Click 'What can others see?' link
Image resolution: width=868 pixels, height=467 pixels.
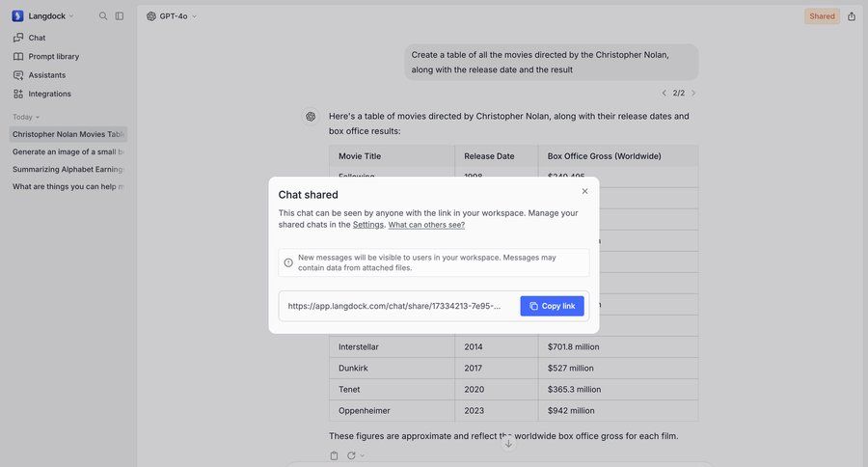click(426, 225)
